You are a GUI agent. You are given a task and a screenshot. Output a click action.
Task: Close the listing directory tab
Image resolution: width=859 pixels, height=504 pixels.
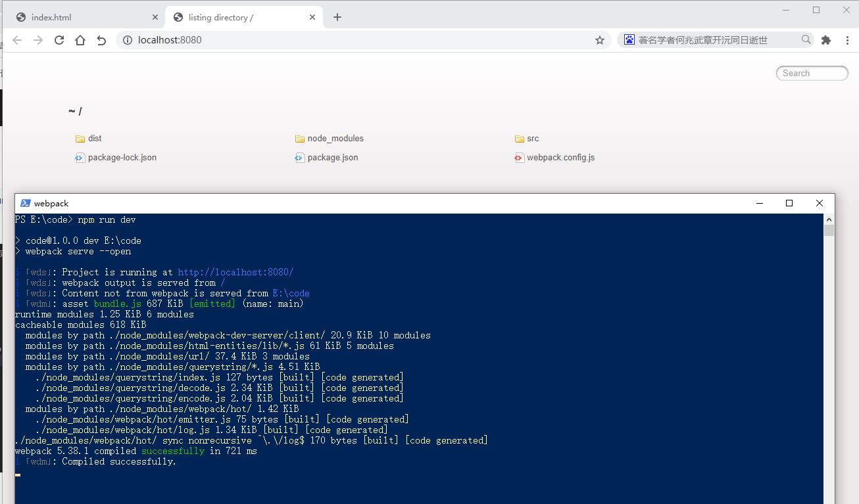tap(313, 17)
